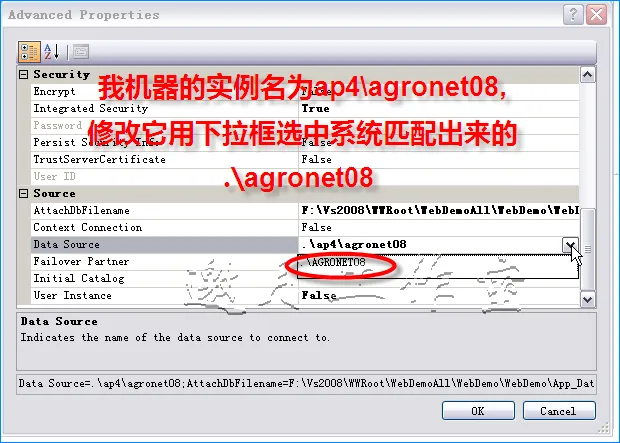This screenshot has height=443, width=620.
Task: Sort properties alphabetically with A-Z icon
Action: (52, 52)
